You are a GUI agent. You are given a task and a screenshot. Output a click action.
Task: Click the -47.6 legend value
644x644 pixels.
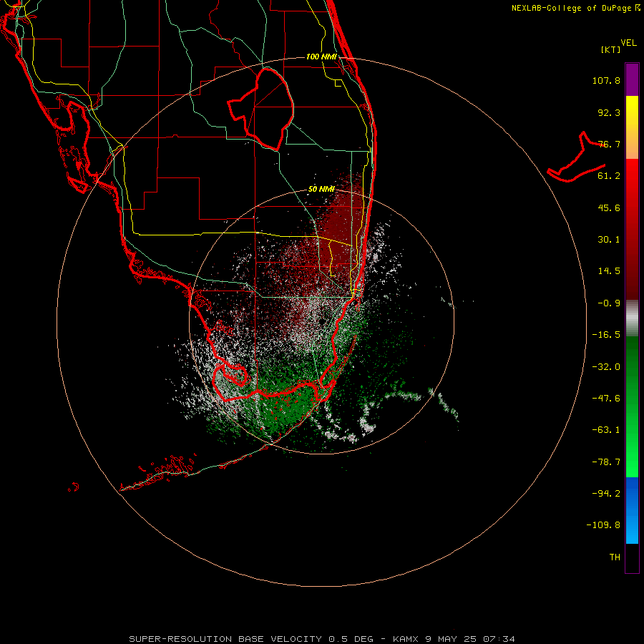point(606,399)
